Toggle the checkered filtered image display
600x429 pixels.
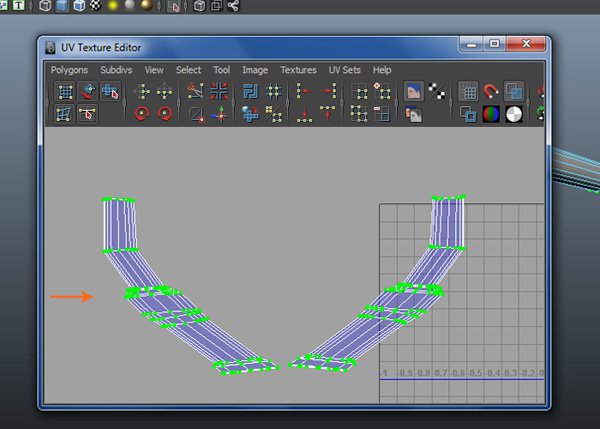(x=437, y=91)
